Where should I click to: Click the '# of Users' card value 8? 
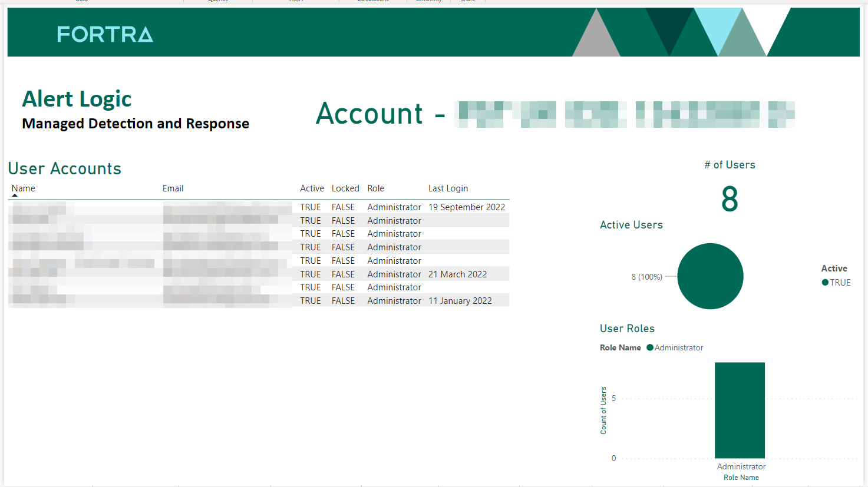(x=730, y=199)
